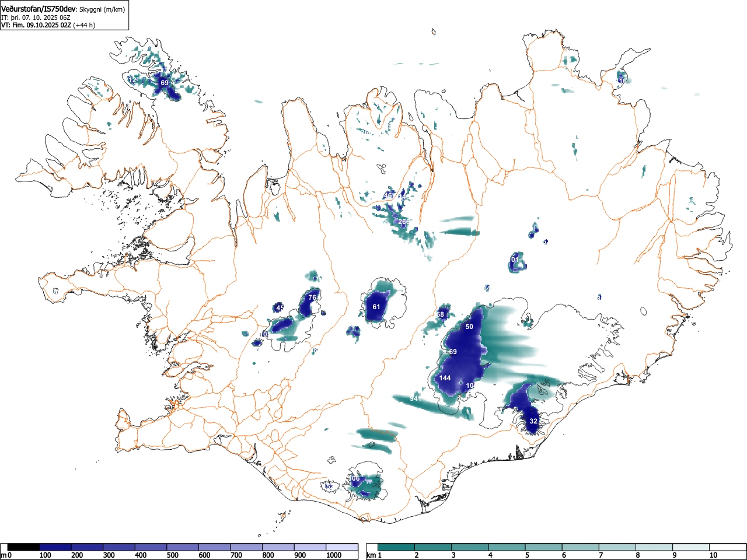
Task: Click the '1000' label on the meter legend
Action: point(334,555)
